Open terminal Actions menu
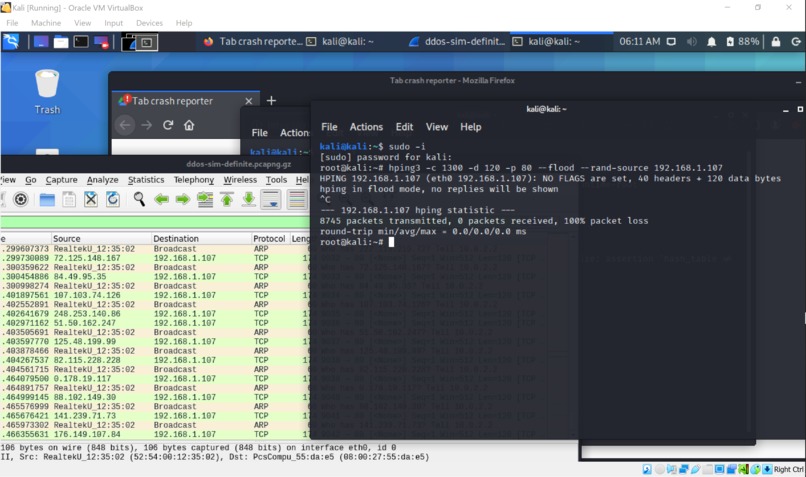Screen dimensions: 806x477 (x=367, y=127)
